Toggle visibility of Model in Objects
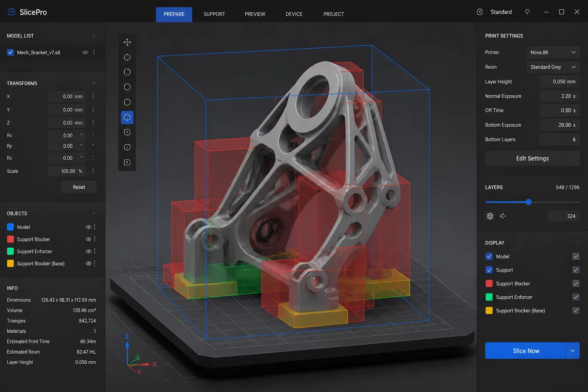The width and height of the screenshot is (588, 392). click(x=88, y=227)
